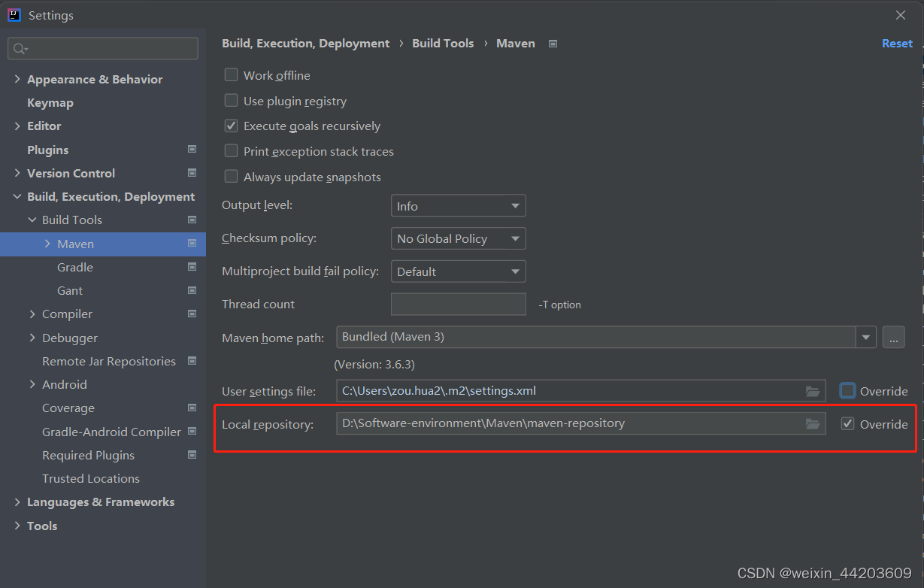Collapse Build, Execution, Deployment section

click(x=17, y=196)
